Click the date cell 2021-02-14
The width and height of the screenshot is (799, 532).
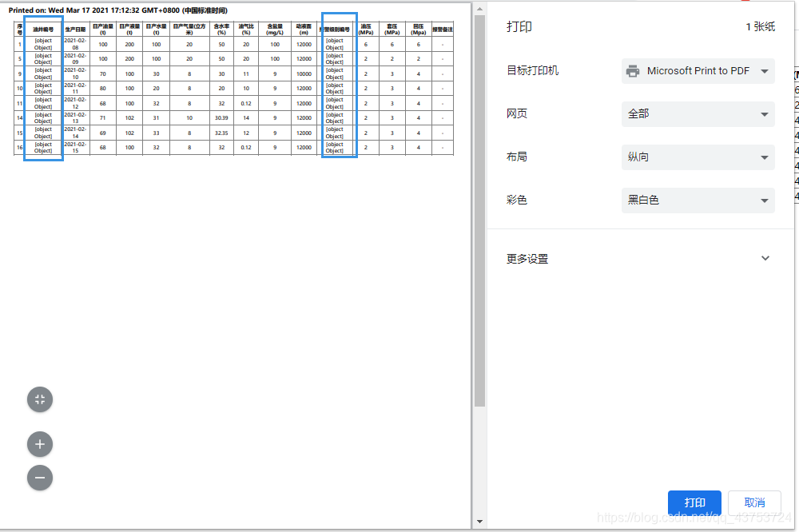[75, 133]
